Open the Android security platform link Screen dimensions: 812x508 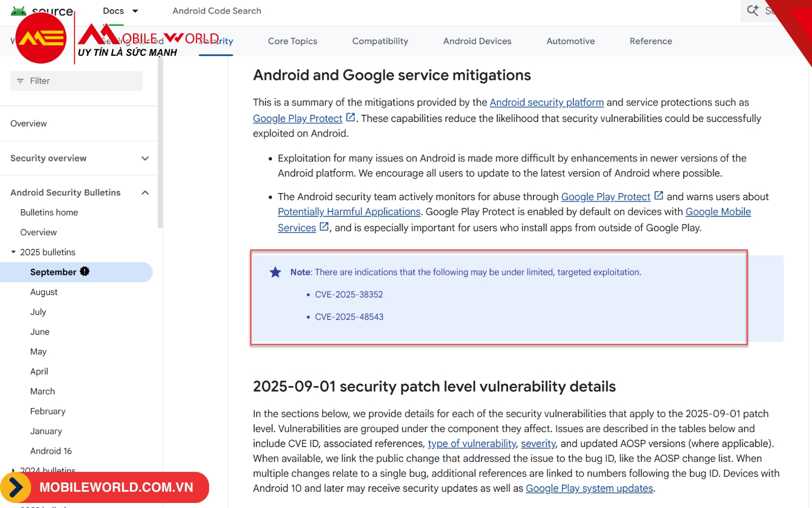[547, 103]
